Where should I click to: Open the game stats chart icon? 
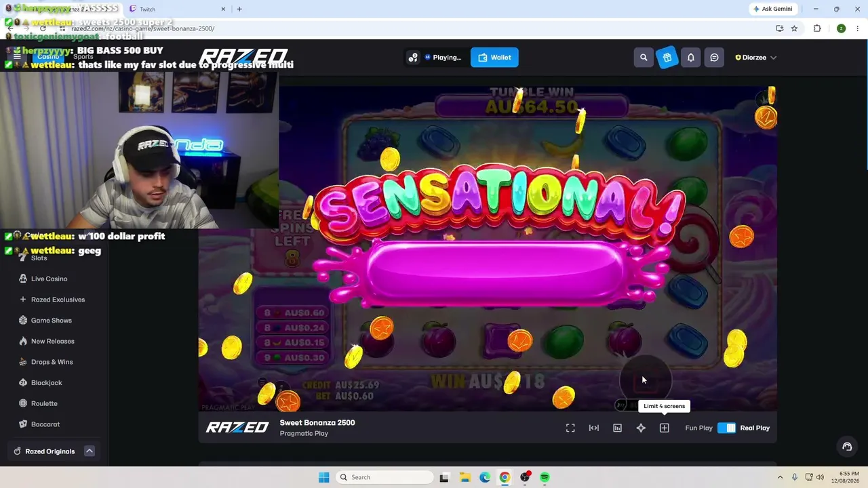click(617, 428)
